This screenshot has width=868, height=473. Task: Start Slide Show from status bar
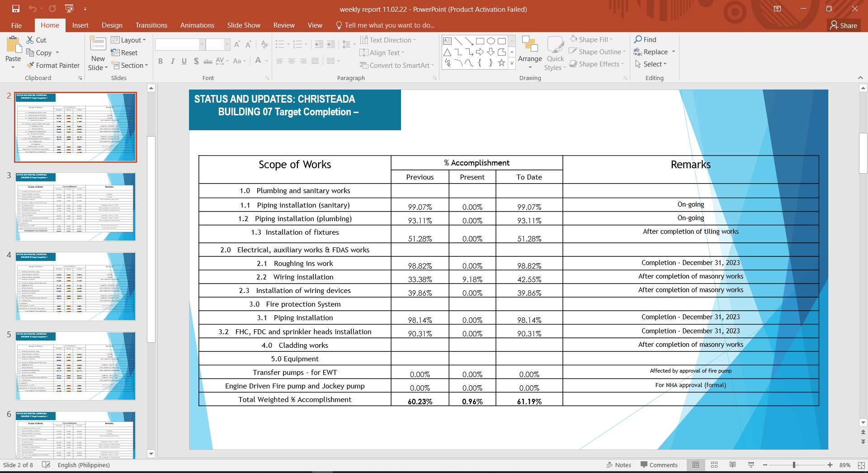pyautogui.click(x=751, y=465)
